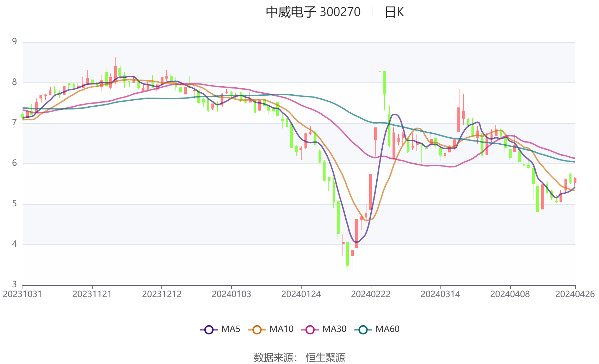Click the 20240222 x-axis date label
The image size is (599, 364).
point(371,294)
